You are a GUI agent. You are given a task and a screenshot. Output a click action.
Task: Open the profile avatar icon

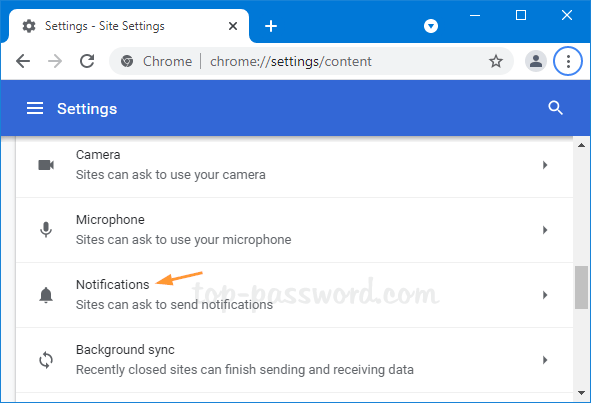(x=536, y=61)
